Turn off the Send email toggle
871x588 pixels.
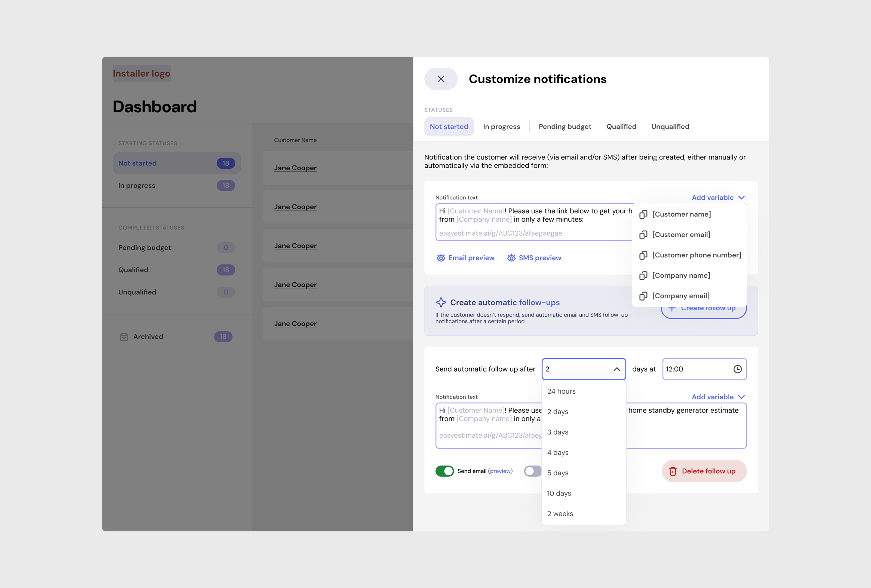click(444, 471)
